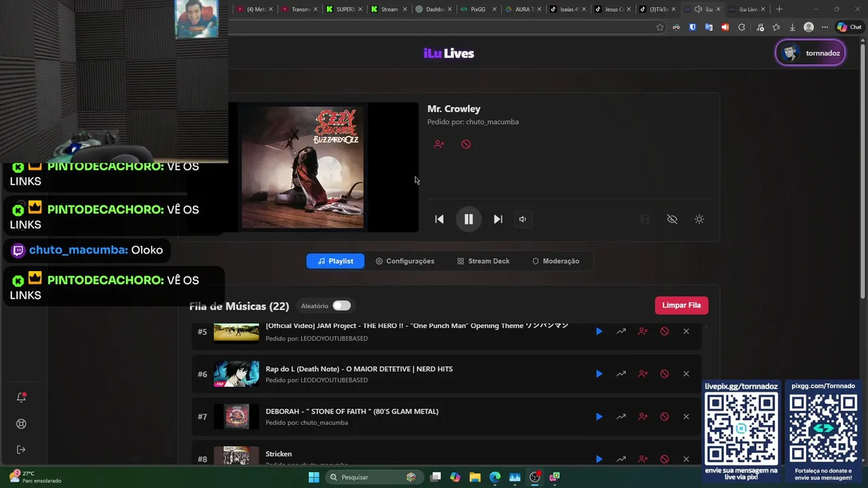The width and height of the screenshot is (868, 488).
Task: Skip to the next track
Action: tap(498, 219)
